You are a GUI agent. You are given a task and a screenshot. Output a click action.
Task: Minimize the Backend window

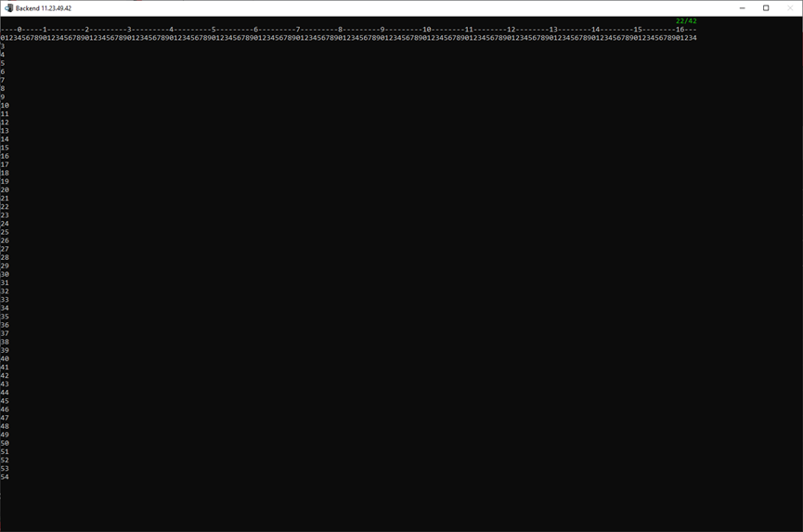pyautogui.click(x=742, y=8)
